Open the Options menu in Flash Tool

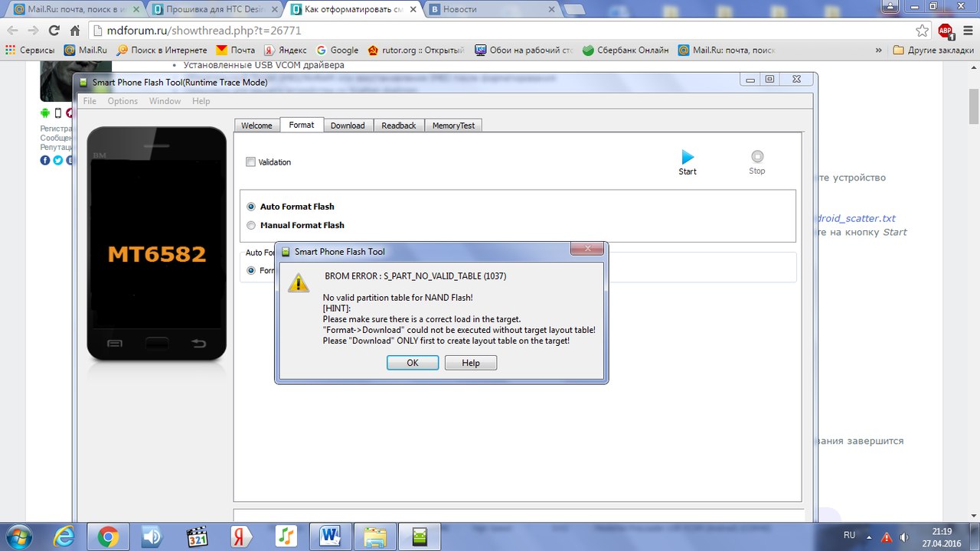pos(122,101)
